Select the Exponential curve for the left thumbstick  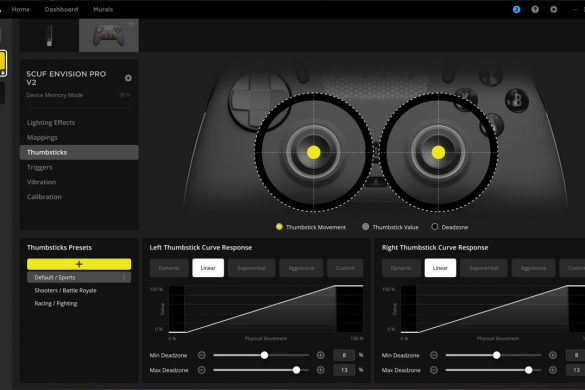251,268
